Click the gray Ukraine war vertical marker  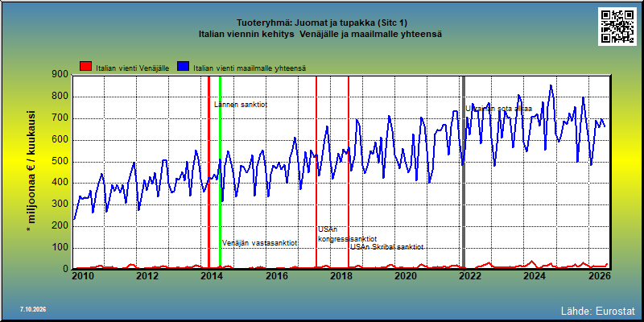tap(464, 172)
